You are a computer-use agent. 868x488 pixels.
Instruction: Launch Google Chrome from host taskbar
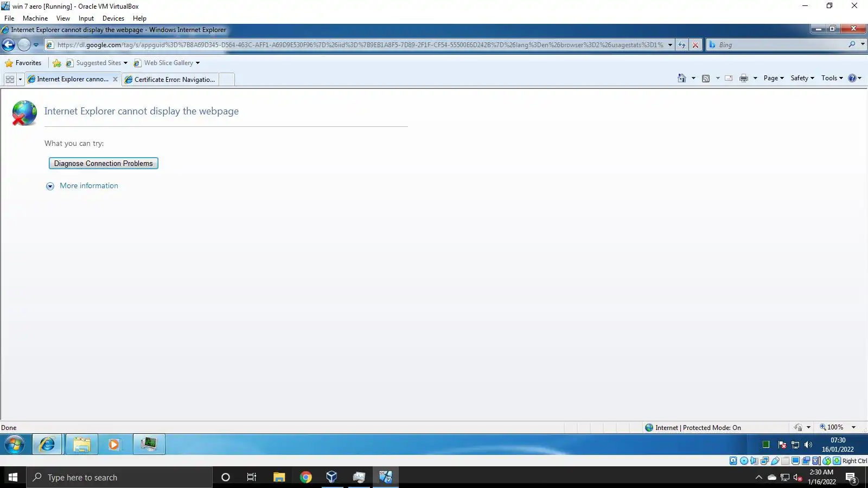(x=306, y=477)
